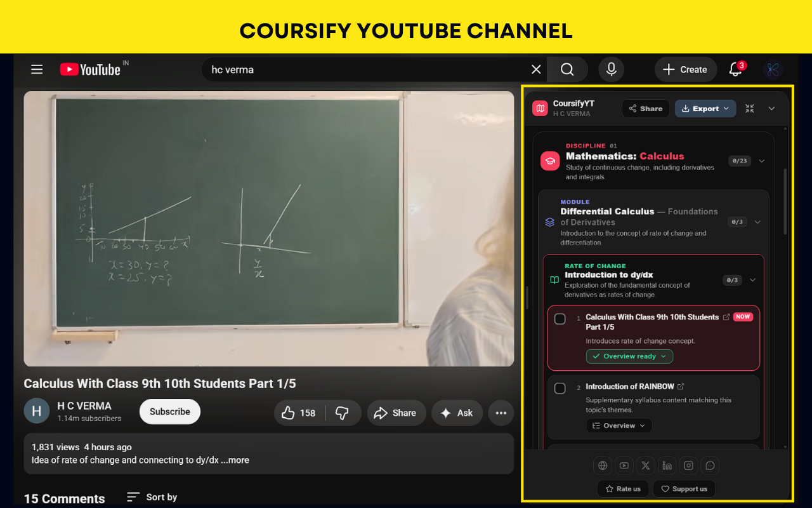Collapse the Differential Calculus module chevron
This screenshot has width=812, height=508.
coord(757,222)
